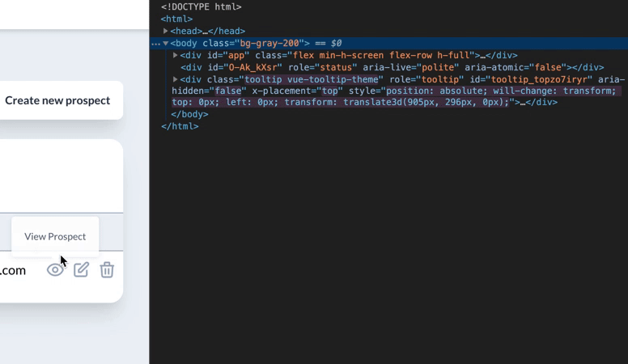Click the three-dots beside the body line
The width and height of the screenshot is (628, 364).
(155, 44)
